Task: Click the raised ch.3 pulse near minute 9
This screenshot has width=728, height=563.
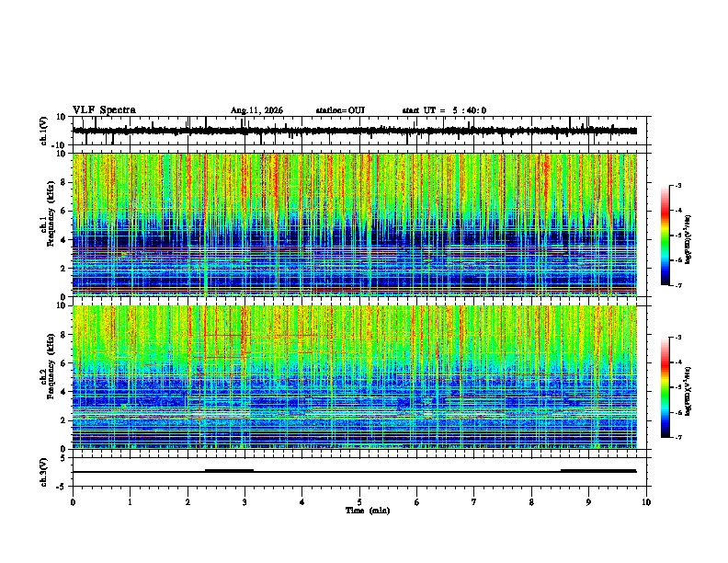Action: (598, 470)
